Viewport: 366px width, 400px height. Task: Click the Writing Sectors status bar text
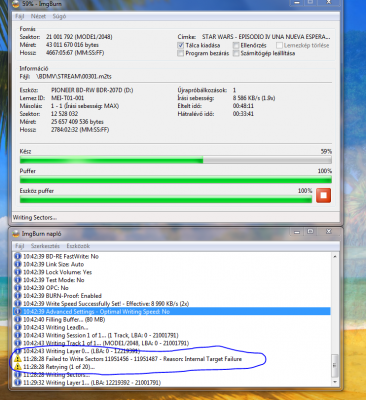coord(35,218)
